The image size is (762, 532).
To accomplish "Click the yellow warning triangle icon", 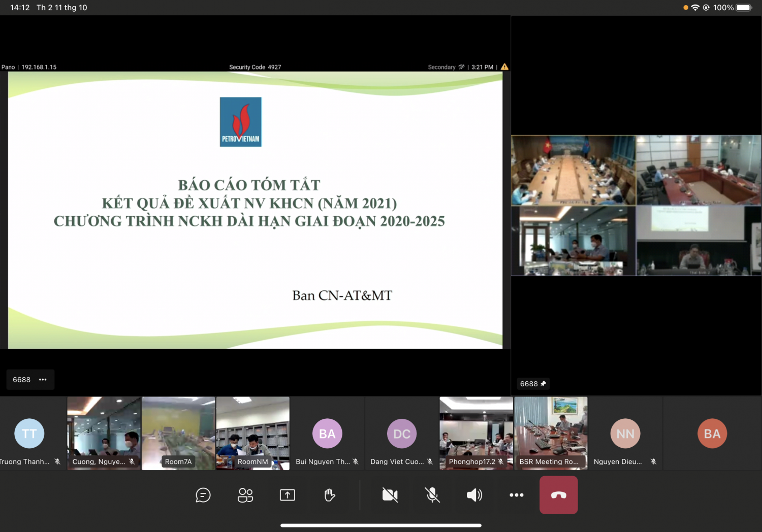I will click(504, 67).
